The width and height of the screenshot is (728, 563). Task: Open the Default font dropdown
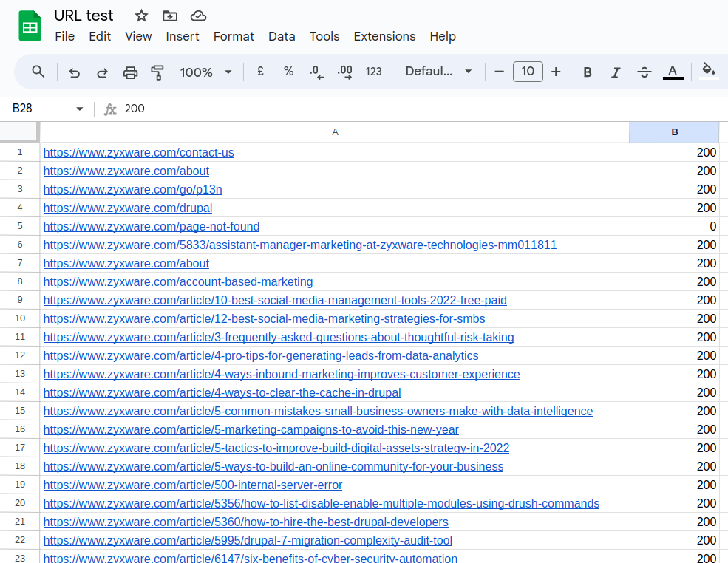(438, 72)
